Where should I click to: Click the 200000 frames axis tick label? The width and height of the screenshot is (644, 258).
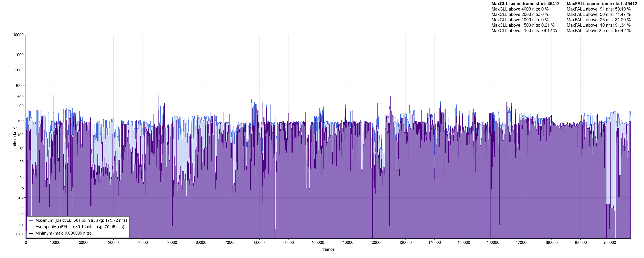pyautogui.click(x=610, y=243)
